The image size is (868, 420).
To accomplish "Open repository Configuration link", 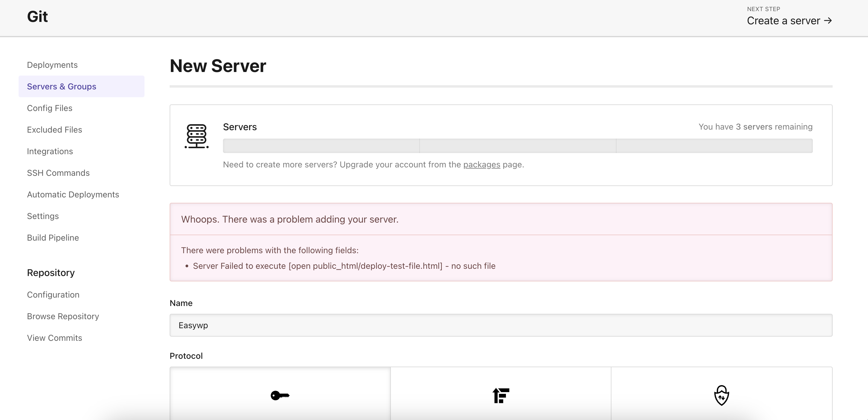I will point(53,295).
